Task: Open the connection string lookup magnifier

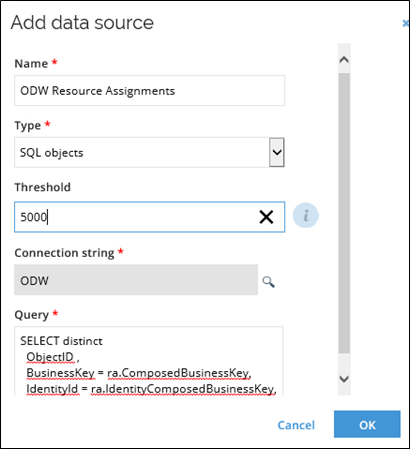Action: (268, 282)
